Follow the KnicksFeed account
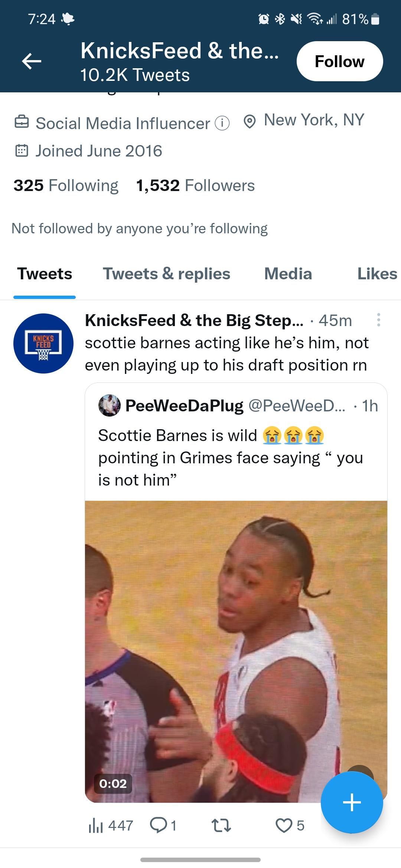Screen dimensions: 401x868 (x=339, y=61)
